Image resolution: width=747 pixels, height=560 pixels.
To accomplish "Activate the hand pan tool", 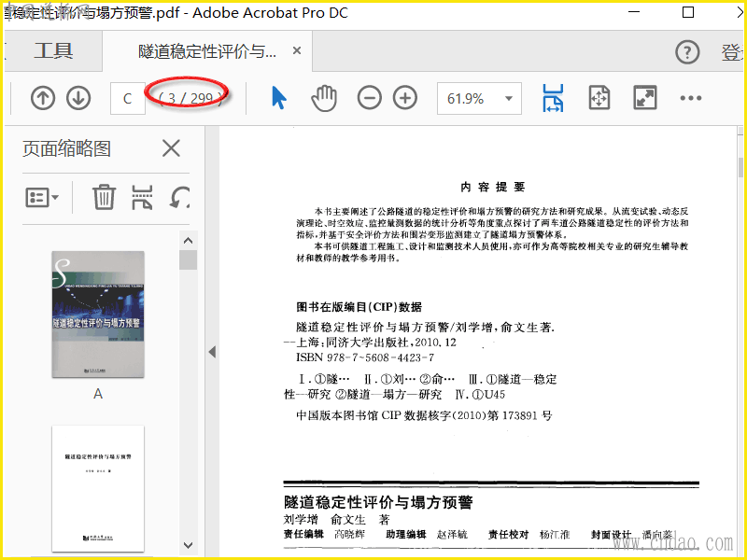I will 324,98.
